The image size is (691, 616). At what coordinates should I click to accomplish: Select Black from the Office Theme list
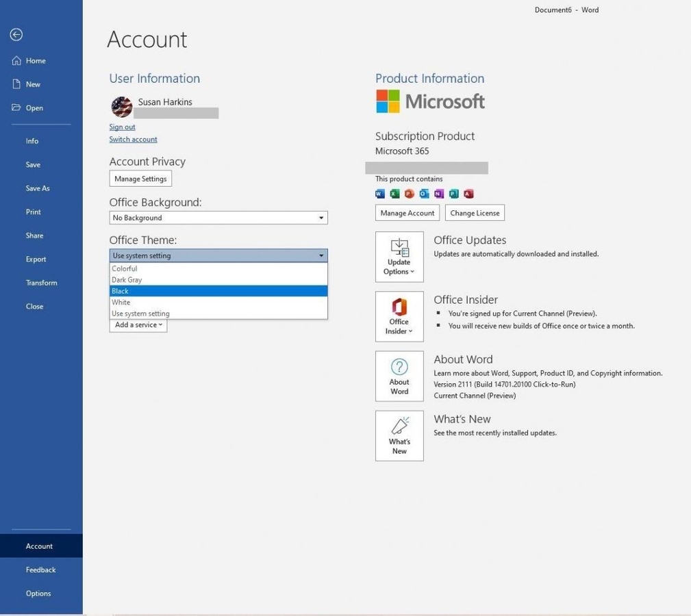(171, 290)
